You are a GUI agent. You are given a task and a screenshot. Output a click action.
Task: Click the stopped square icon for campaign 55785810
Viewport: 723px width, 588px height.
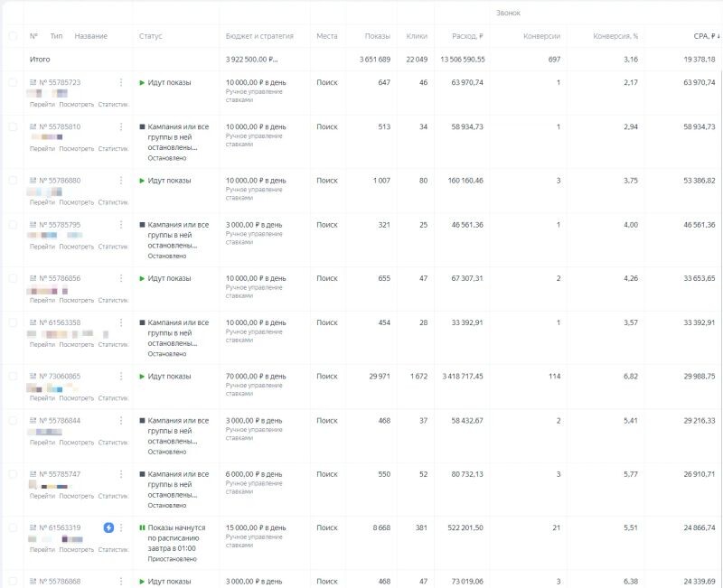[142, 126]
